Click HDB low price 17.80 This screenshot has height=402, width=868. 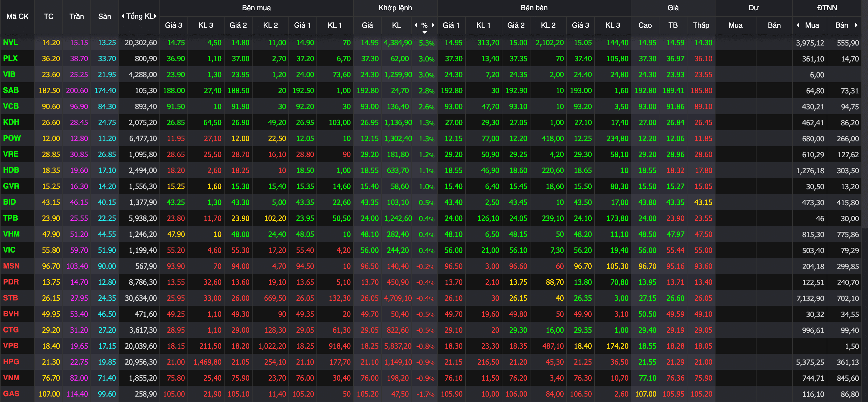(703, 171)
